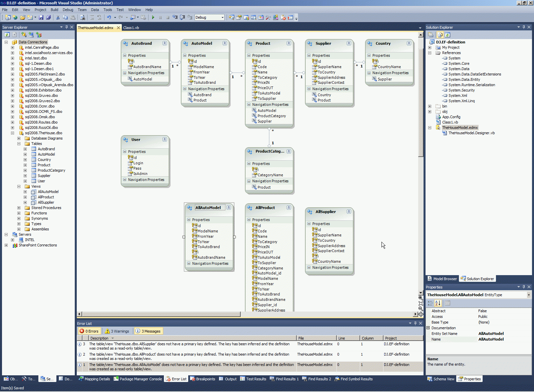Toggle the 3 Messages filter
Viewport: 534px width, 392px height.
point(148,331)
